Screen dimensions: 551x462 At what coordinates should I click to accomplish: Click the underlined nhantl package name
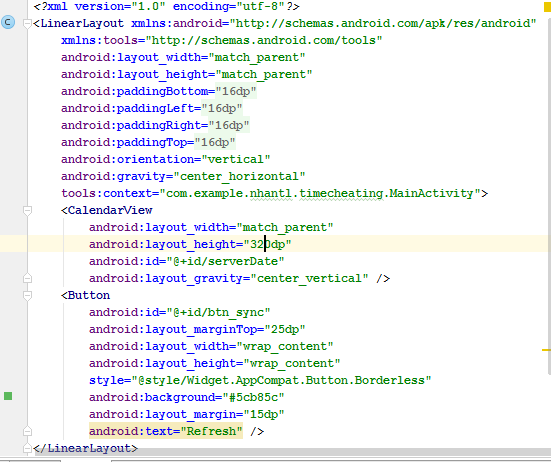[271, 194]
